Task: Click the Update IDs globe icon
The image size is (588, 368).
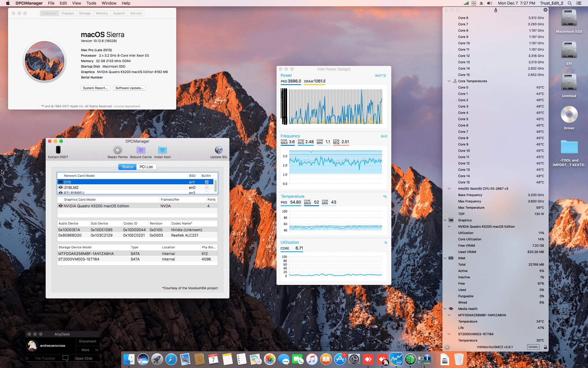Action: 218,150
